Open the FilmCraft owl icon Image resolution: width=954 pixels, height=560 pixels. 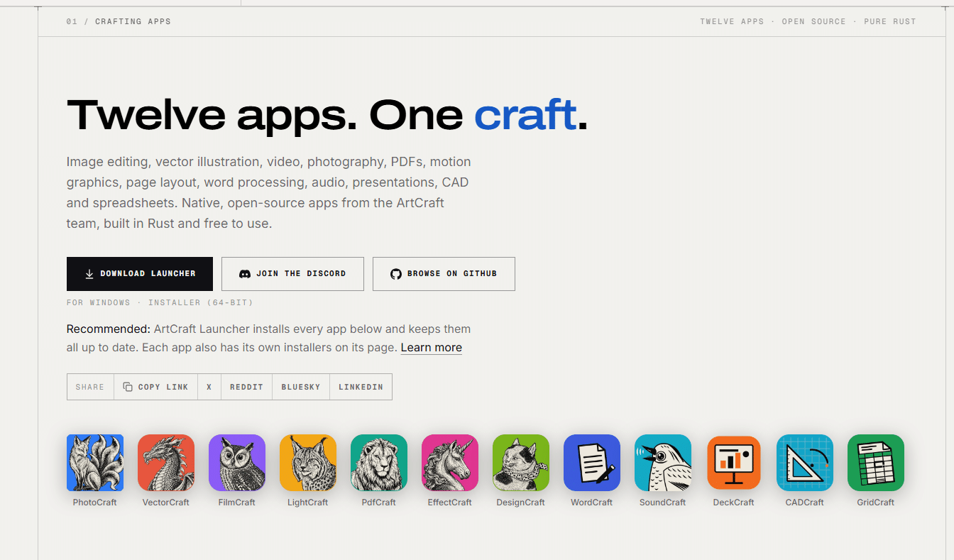237,463
